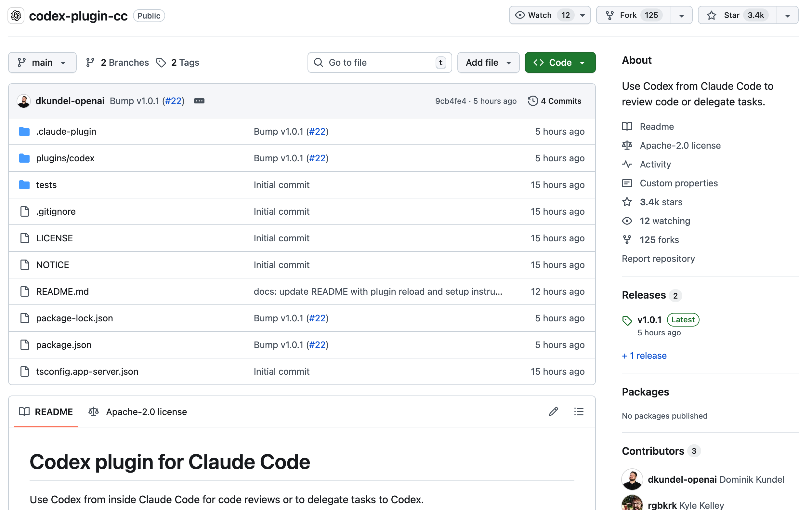This screenshot has height=510, width=812.
Task: Click the Go to file search field
Action: [379, 62]
